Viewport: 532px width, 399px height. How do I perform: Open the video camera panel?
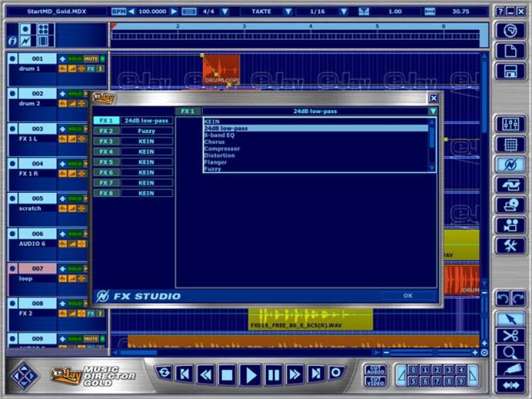(x=510, y=225)
